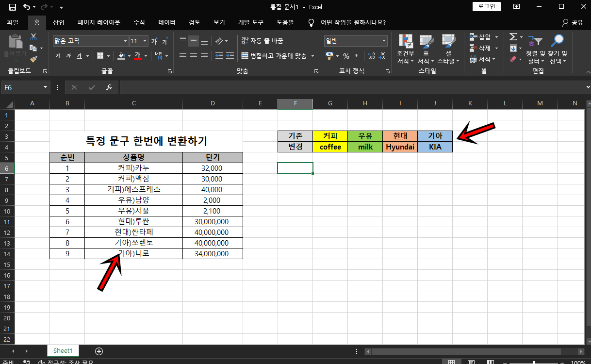Click the 공유 share button
The height and width of the screenshot is (364, 591).
pyautogui.click(x=573, y=22)
